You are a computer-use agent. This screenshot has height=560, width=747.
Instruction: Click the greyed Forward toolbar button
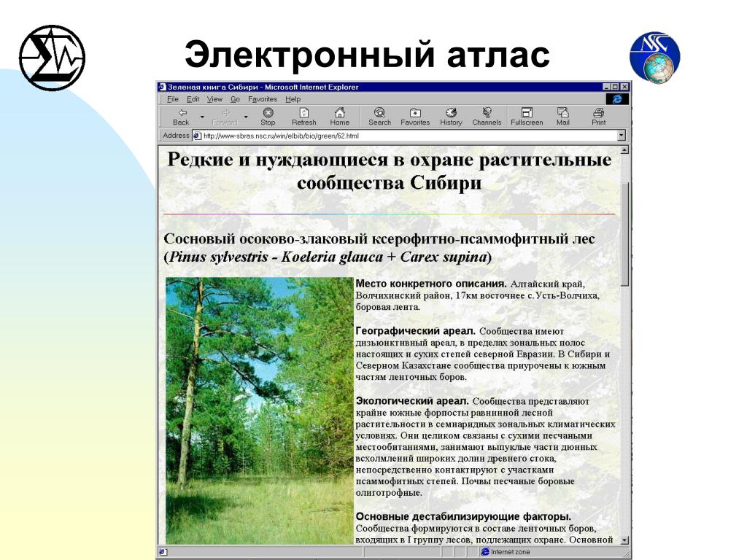click(225, 117)
